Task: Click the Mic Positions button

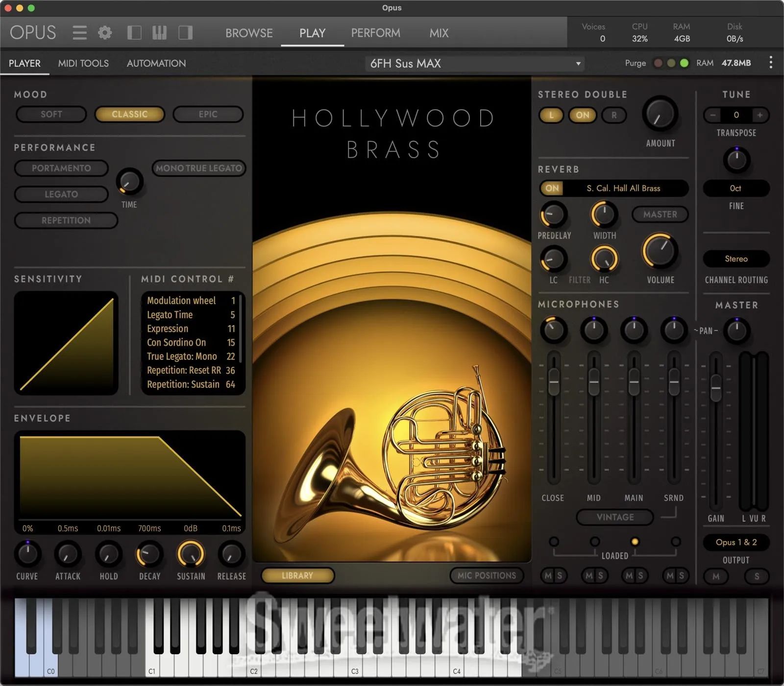Action: point(487,575)
